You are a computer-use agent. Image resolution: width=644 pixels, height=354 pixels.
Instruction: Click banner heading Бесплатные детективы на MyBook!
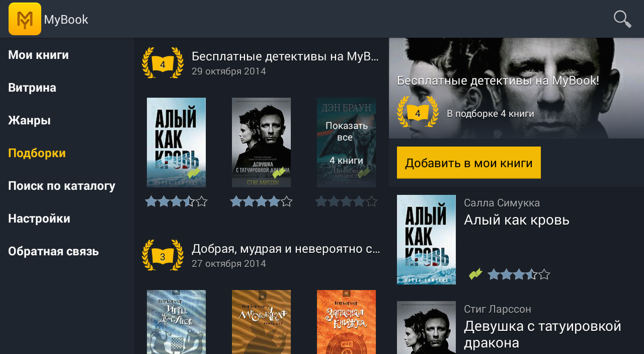click(x=498, y=81)
